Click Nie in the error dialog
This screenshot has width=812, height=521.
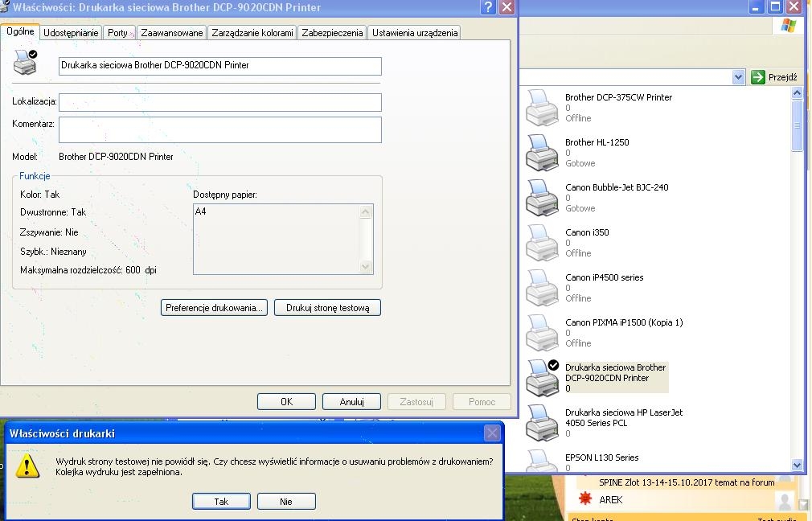point(286,502)
